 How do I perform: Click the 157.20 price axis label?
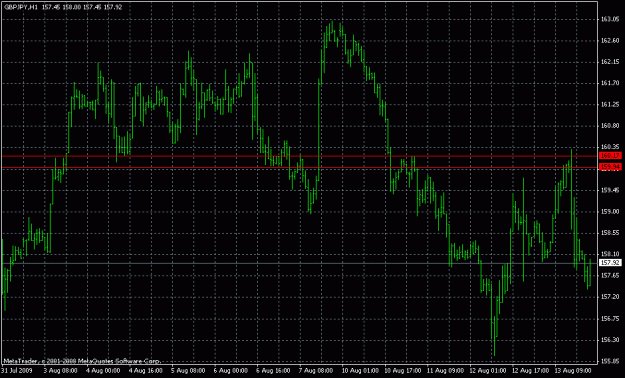pyautogui.click(x=610, y=297)
